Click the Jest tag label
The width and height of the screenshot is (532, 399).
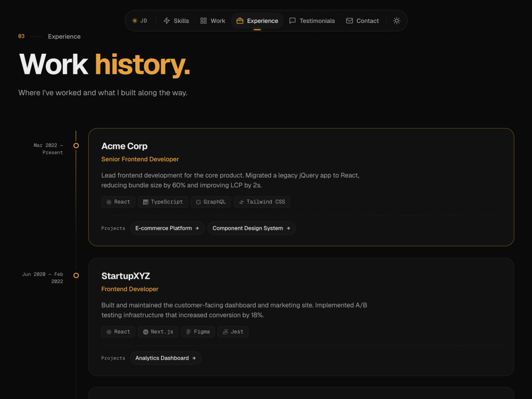(237, 332)
